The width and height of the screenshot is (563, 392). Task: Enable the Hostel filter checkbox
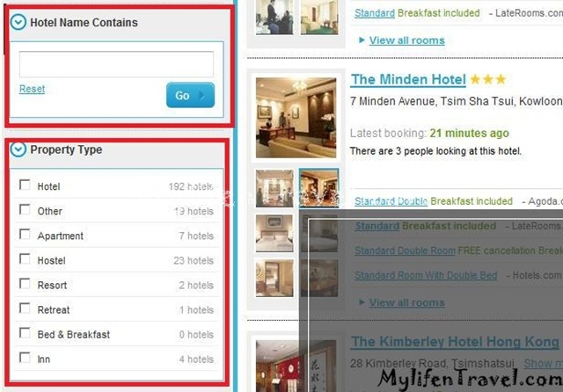click(x=25, y=258)
